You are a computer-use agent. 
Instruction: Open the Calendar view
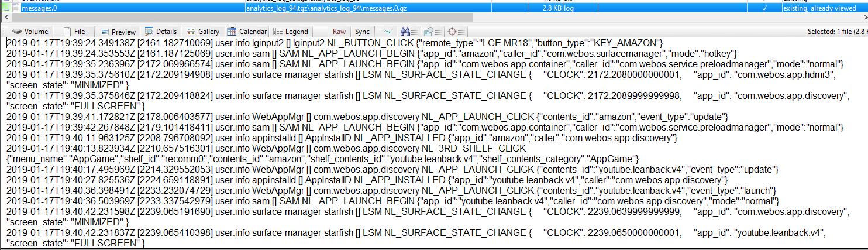tap(247, 32)
